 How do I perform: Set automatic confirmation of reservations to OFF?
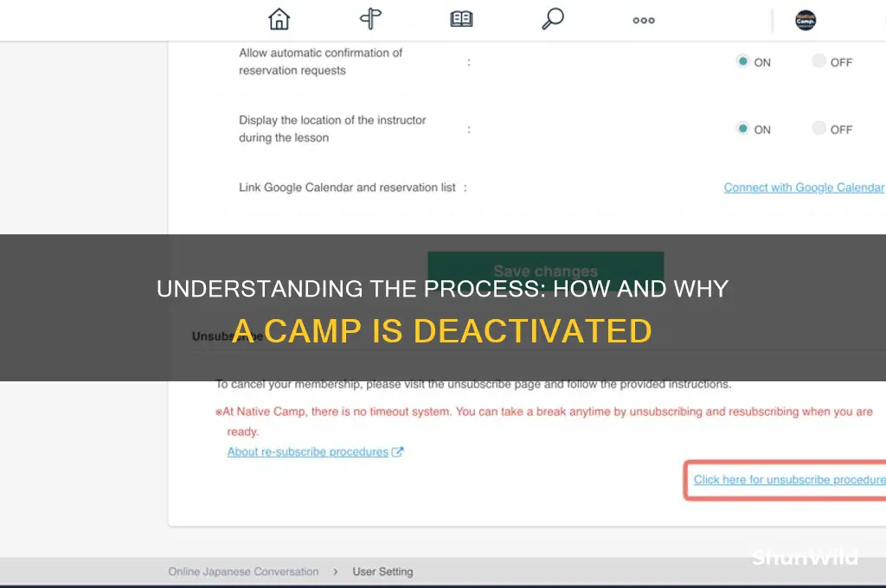click(x=819, y=61)
